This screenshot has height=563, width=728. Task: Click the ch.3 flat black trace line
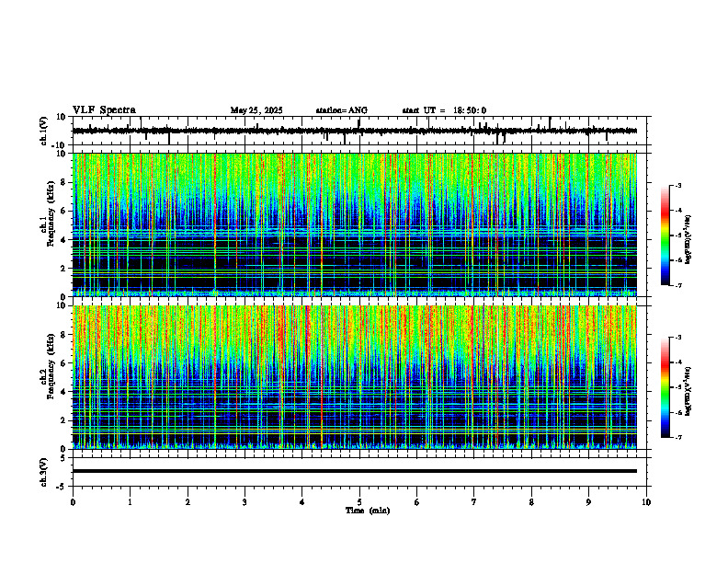[x=355, y=471]
